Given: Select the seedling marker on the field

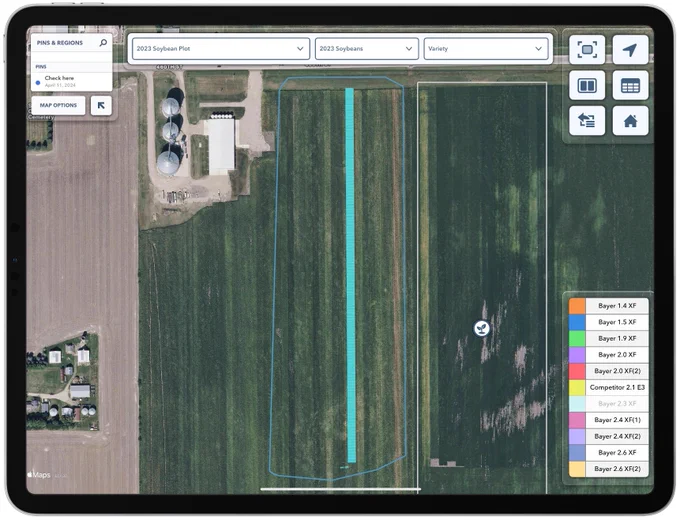Looking at the screenshot, I should (x=481, y=328).
